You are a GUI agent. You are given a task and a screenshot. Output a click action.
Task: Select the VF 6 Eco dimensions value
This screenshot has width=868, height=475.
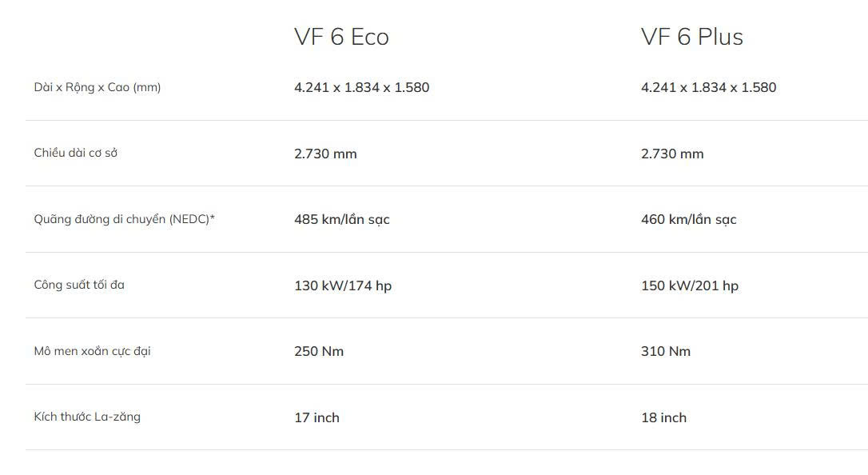coord(361,87)
